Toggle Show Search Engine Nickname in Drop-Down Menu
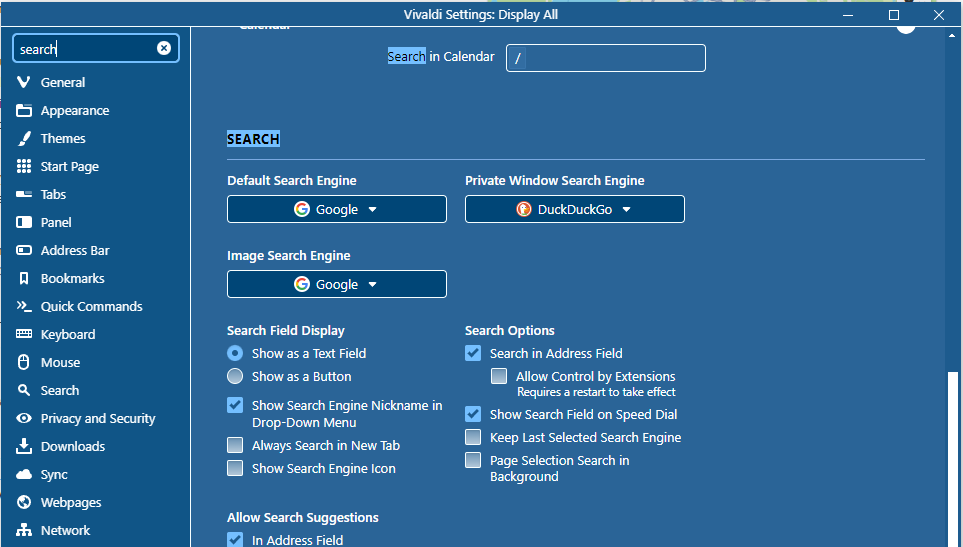The width and height of the screenshot is (963, 547). point(235,405)
